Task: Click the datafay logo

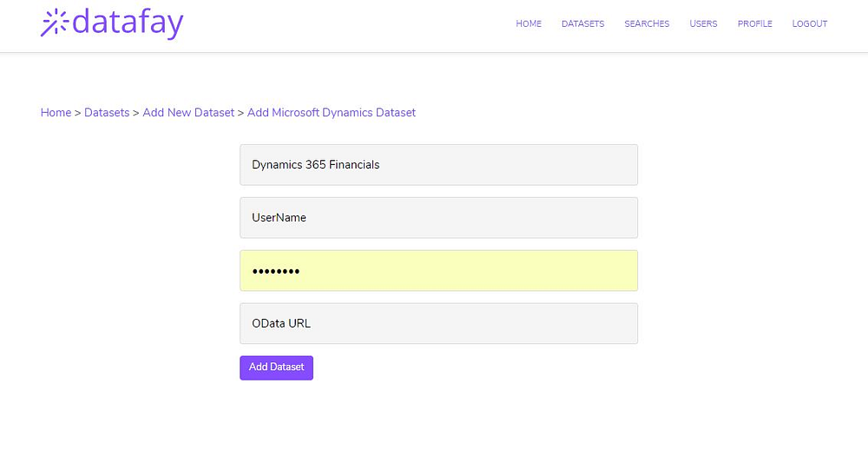Action: click(112, 23)
